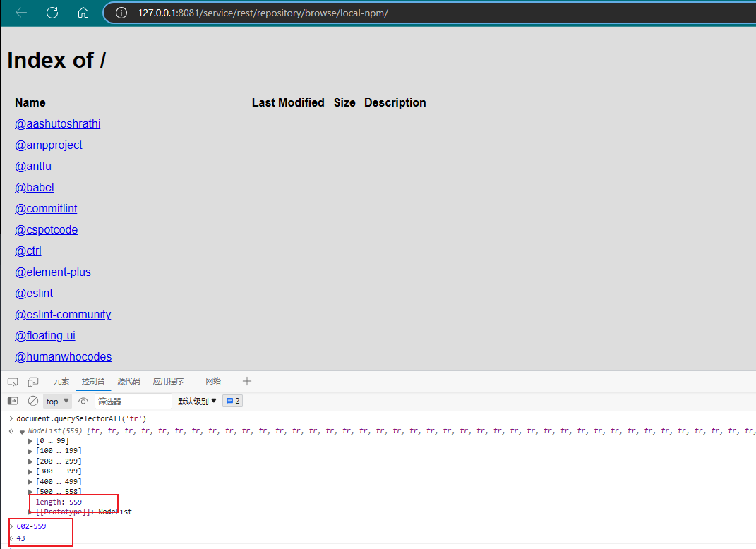Open the @eslint folder link
This screenshot has width=756, height=549.
(x=34, y=294)
